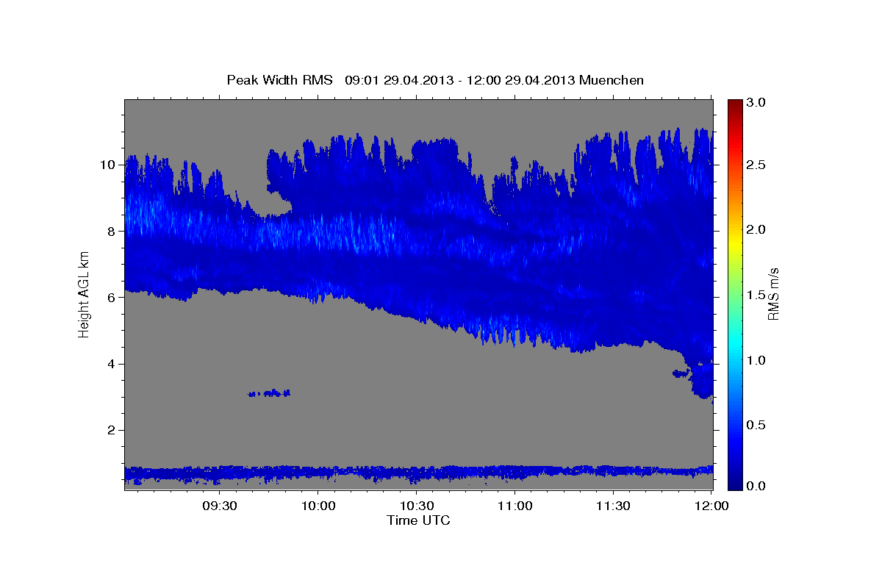
Task: Click the plot title 'Peak Width RMS'
Action: [279, 80]
